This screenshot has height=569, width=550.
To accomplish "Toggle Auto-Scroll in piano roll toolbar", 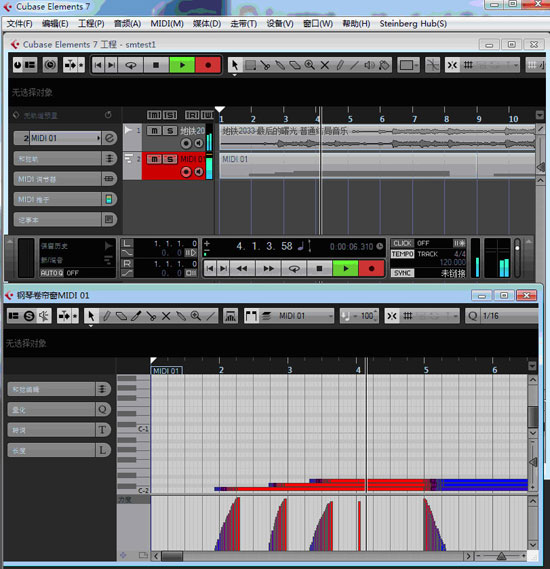I will click(65, 316).
